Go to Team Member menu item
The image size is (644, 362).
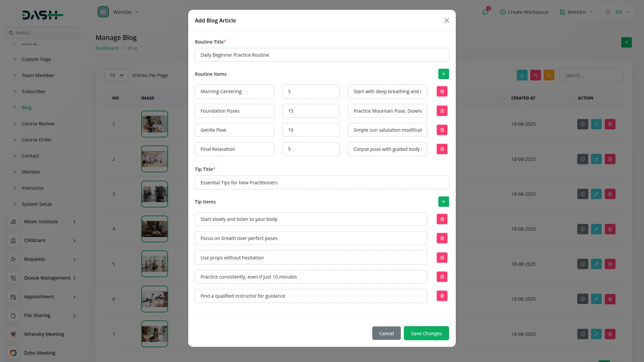[38, 75]
